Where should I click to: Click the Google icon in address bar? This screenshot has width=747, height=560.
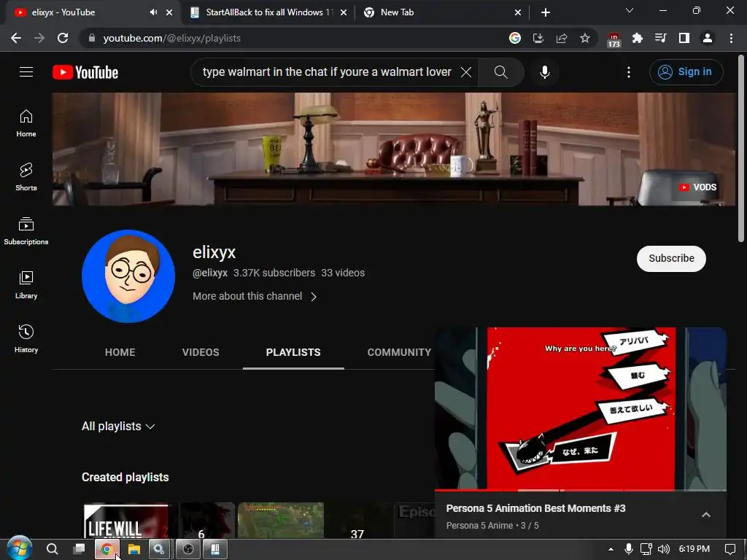[x=514, y=38]
